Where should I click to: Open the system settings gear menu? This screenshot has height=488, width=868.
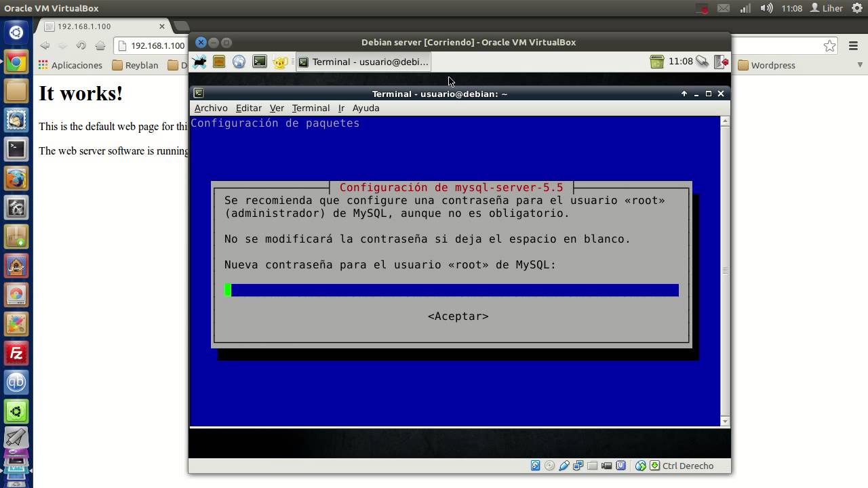tap(857, 8)
